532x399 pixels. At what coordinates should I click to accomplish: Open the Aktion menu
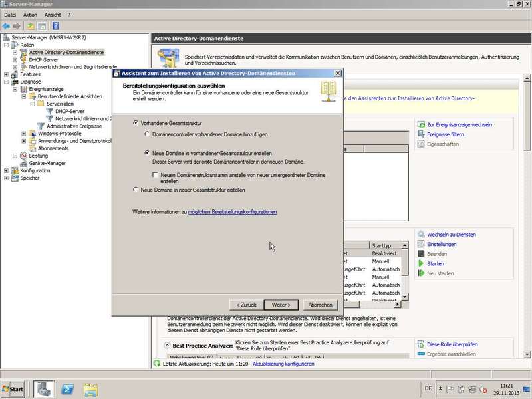tap(30, 15)
